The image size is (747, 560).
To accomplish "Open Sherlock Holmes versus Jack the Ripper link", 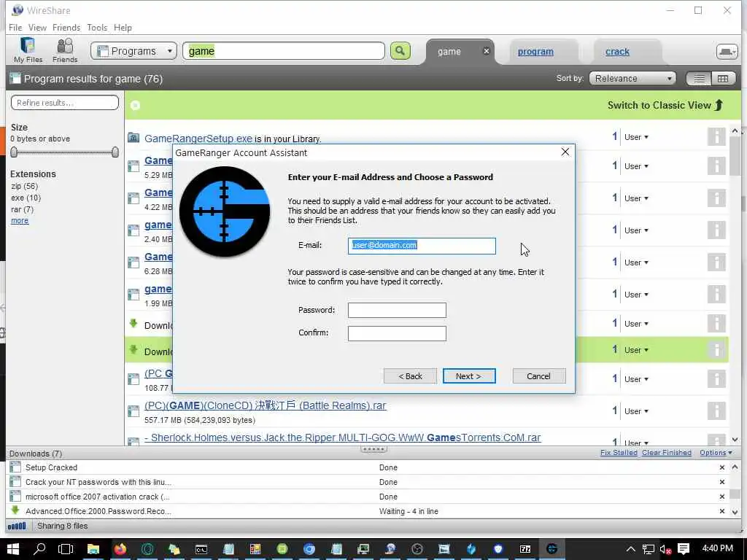I will pyautogui.click(x=343, y=437).
